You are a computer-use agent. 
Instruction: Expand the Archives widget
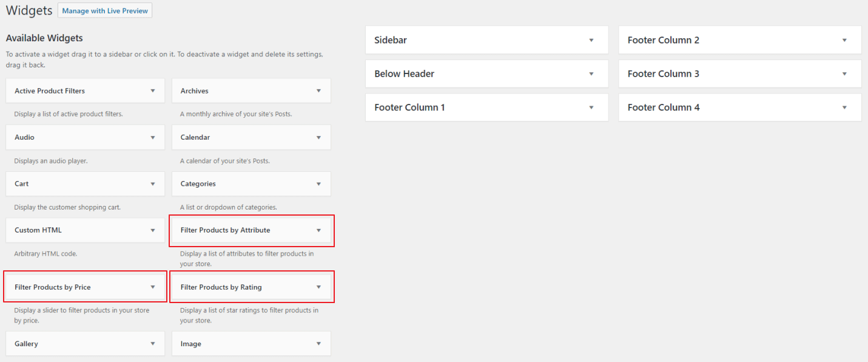click(x=251, y=90)
